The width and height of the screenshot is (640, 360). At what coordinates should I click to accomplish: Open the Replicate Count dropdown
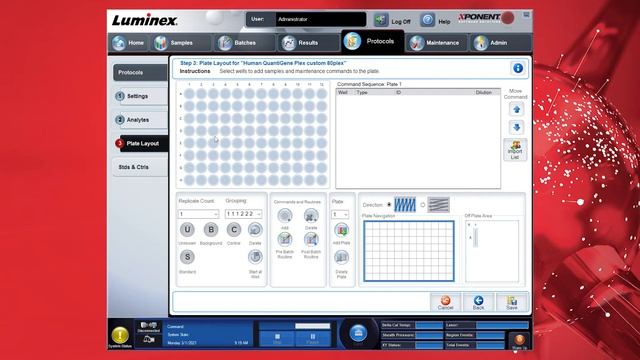coord(198,214)
